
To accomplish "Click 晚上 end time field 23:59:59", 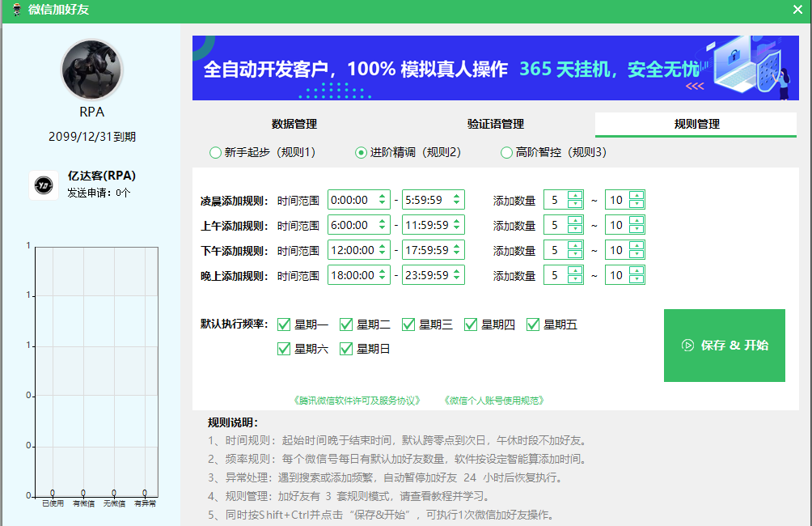I will pos(433,275).
